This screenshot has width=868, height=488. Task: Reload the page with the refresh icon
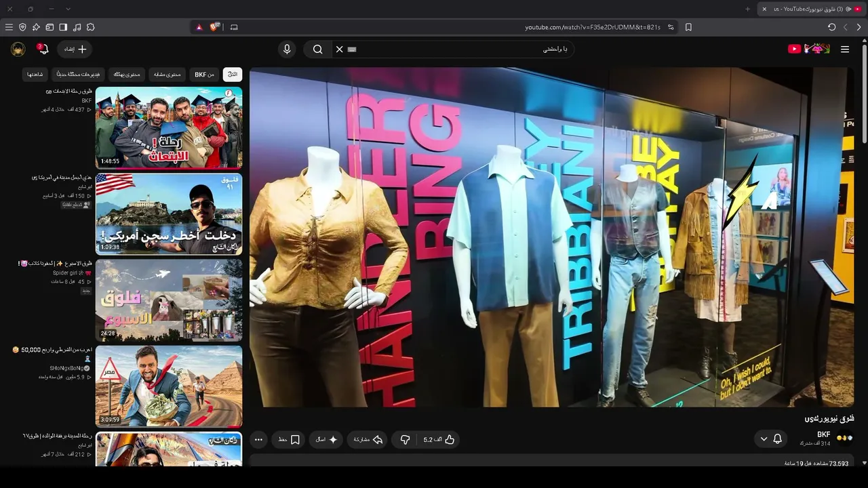point(832,27)
